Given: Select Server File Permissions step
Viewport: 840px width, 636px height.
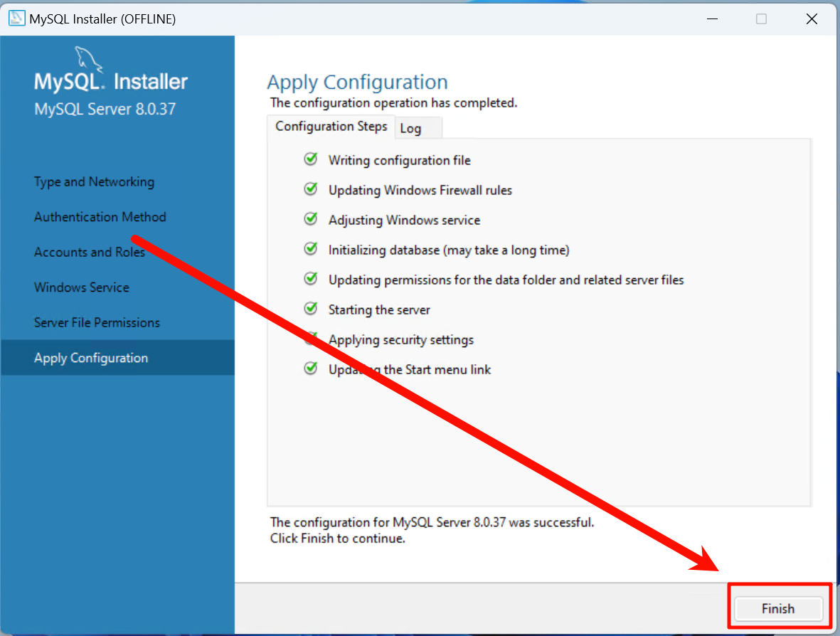Looking at the screenshot, I should pos(97,322).
